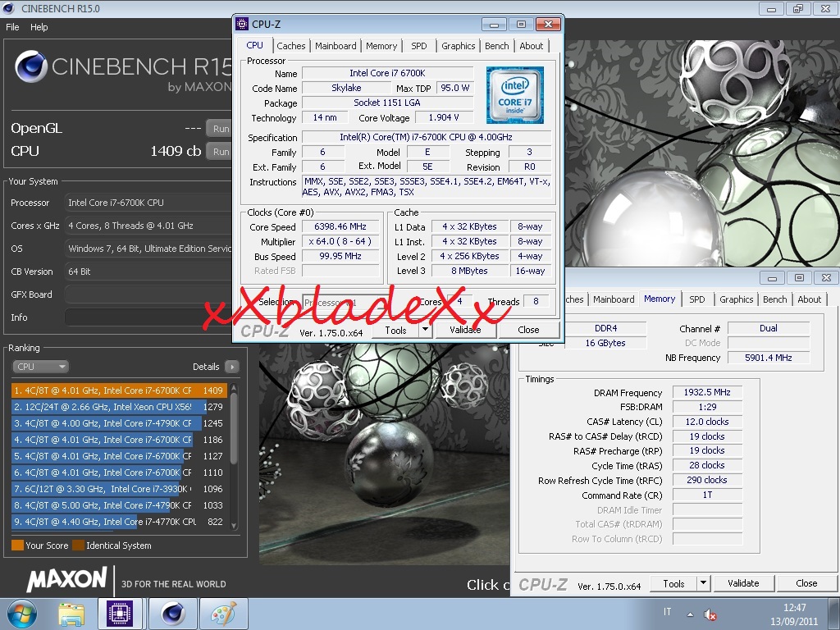The height and width of the screenshot is (630, 840).
Task: Open About tab in rear CPU-Z window
Action: 809,299
